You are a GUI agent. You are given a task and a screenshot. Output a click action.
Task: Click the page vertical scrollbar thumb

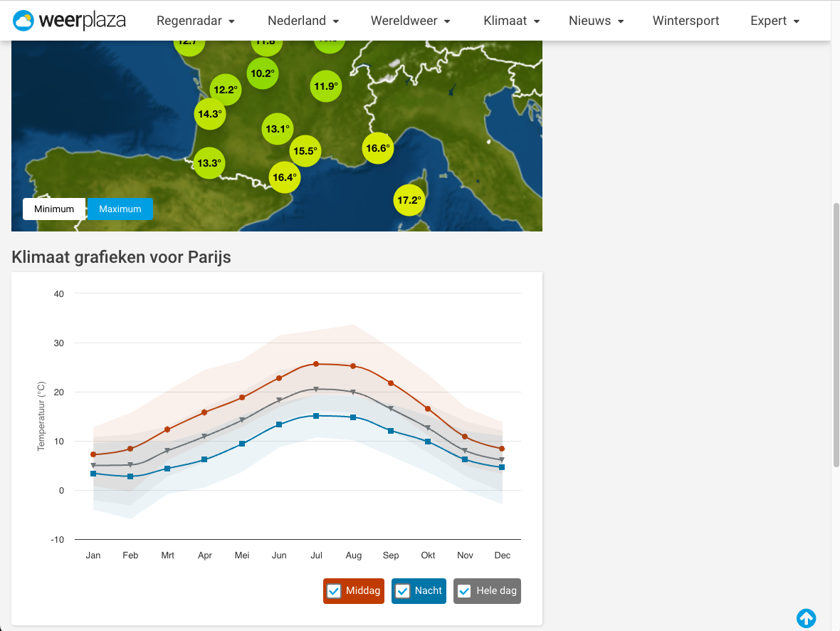tap(836, 335)
